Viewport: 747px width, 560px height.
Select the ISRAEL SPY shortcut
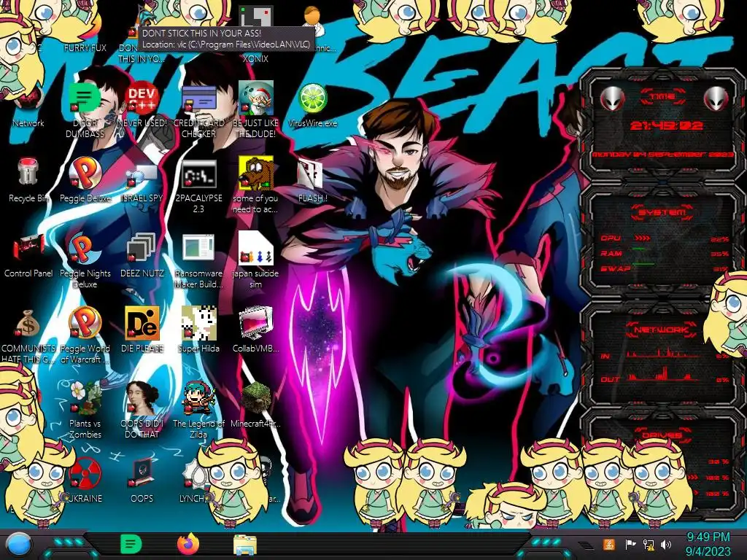(142, 183)
